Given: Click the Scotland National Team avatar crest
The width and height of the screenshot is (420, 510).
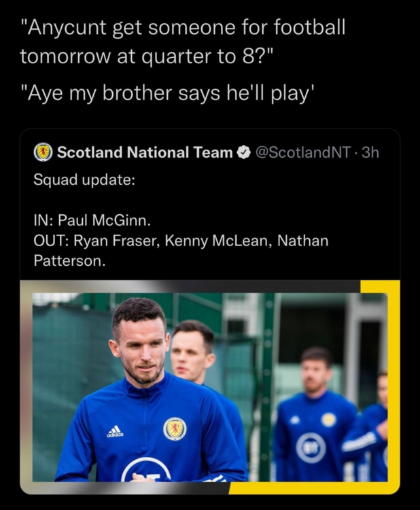Looking at the screenshot, I should point(43,152).
